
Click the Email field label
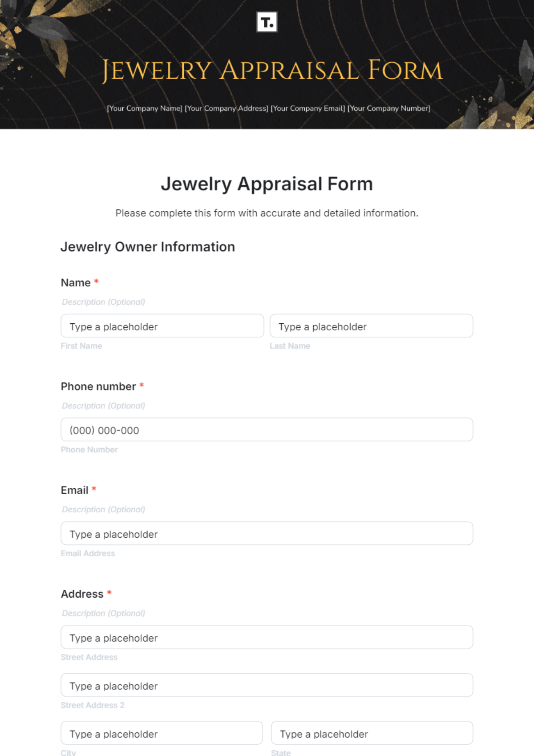pos(76,490)
